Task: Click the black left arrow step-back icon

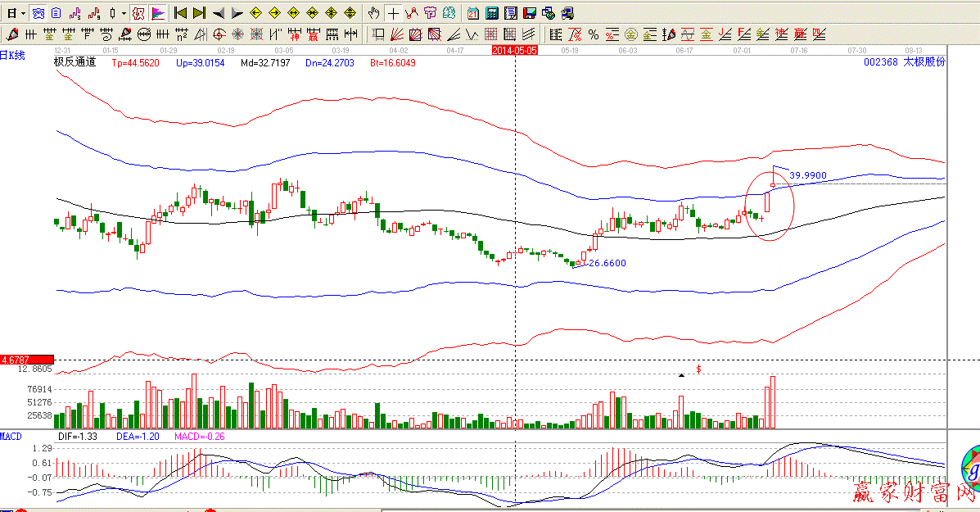Action: coord(219,13)
